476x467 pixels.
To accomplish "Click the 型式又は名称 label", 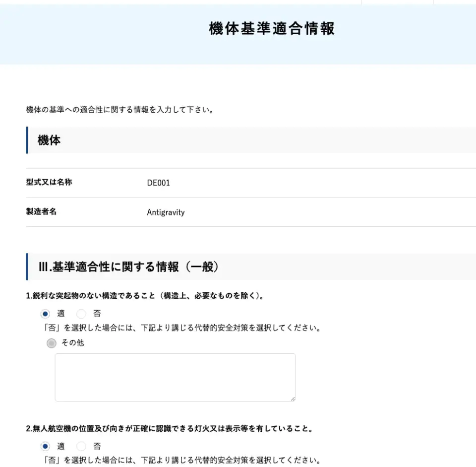I will point(49,182).
